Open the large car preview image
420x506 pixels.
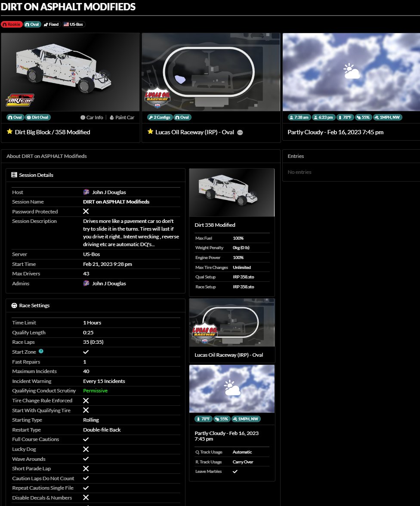(x=71, y=72)
